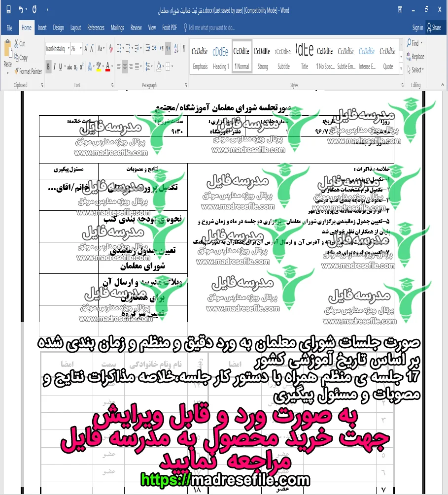Open the Clipboard pane launcher
Screen dimensions: 448x495
(x=42, y=85)
